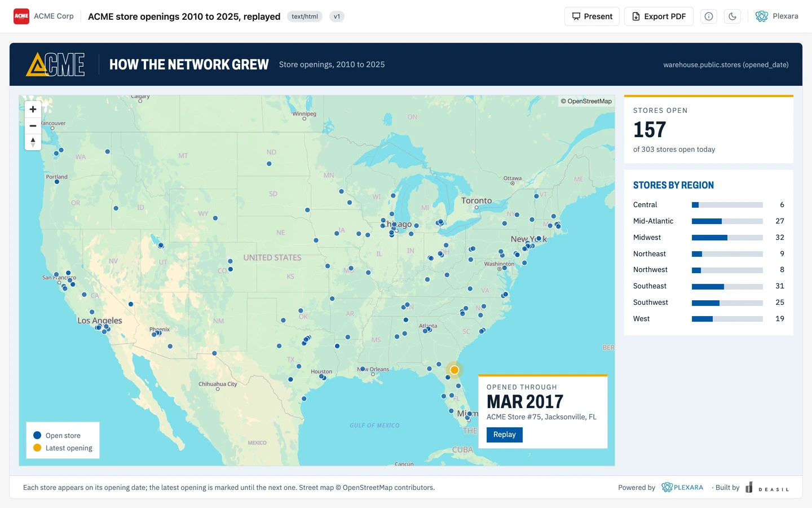Viewport: 812px width, 508px height.
Task: Click the Houston map label
Action: coord(321,371)
